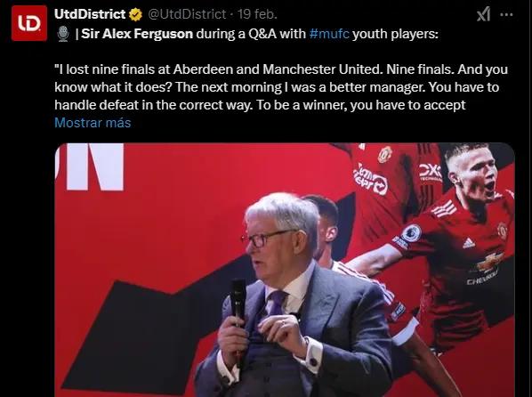Open Grok actions icon on the tweet
This screenshot has height=397, width=532.
pyautogui.click(x=483, y=14)
